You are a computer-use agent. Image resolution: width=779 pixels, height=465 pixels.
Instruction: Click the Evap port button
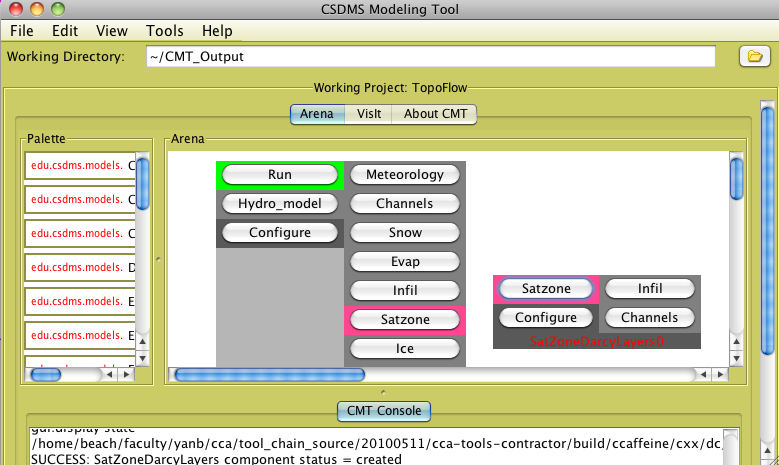[x=405, y=261]
